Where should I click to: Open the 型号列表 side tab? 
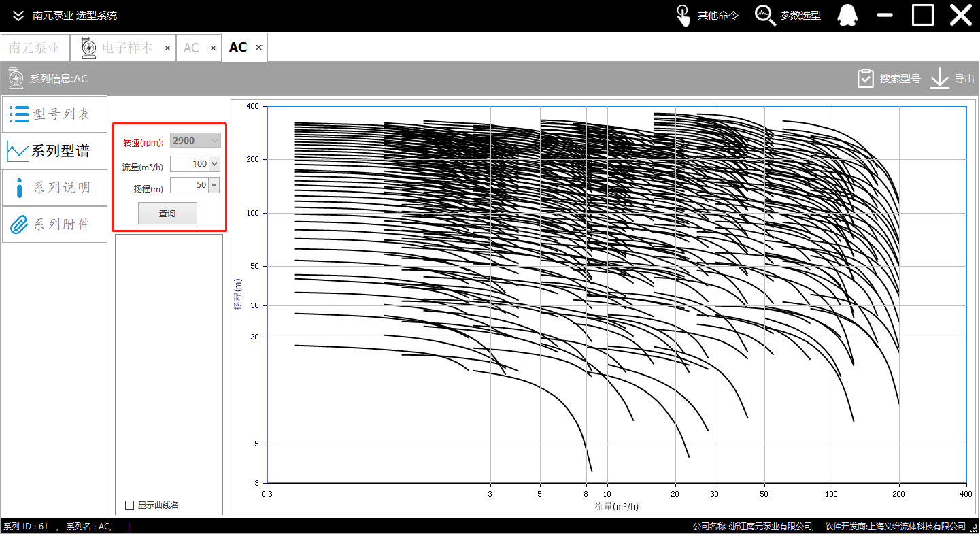(x=54, y=114)
